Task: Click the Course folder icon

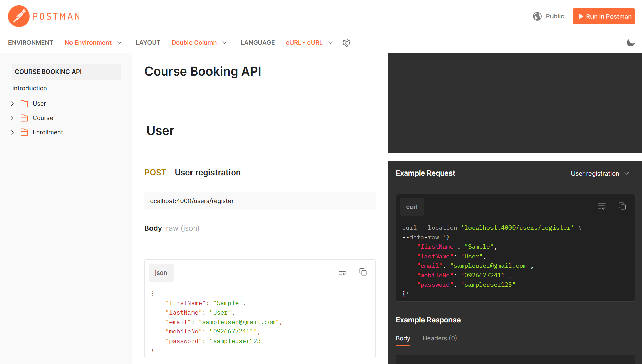Action: pos(25,118)
